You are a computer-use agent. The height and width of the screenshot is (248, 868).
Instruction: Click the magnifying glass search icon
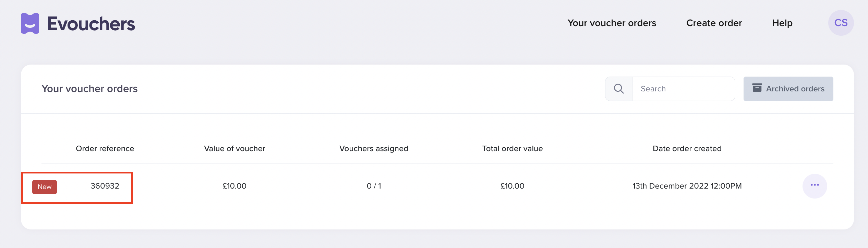pyautogui.click(x=619, y=89)
